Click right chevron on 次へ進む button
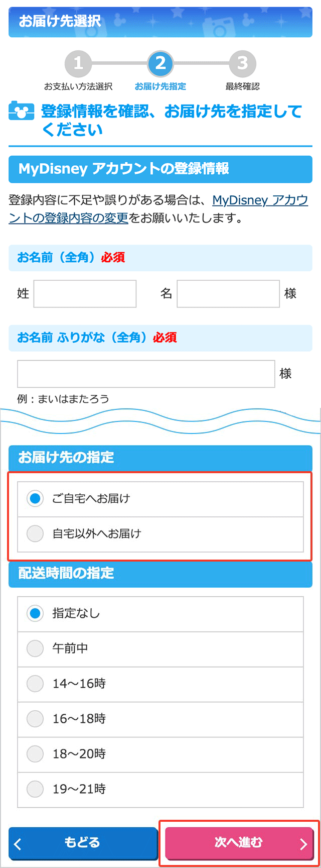321x868 pixels. click(x=303, y=844)
